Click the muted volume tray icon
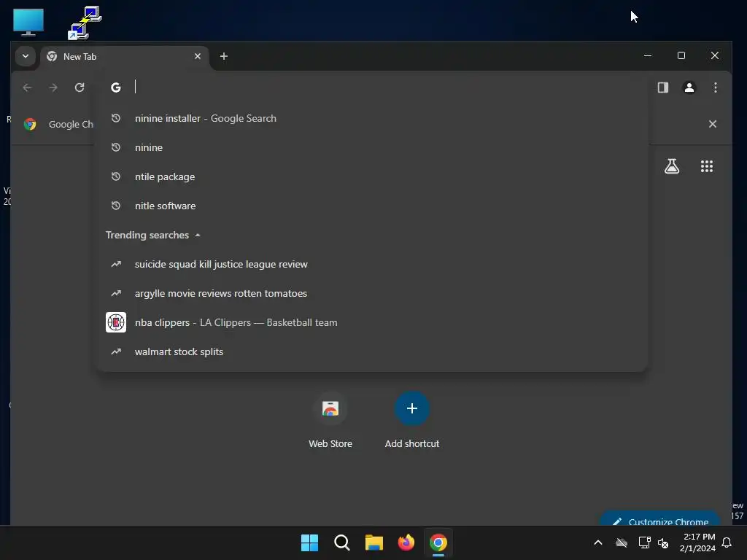Image resolution: width=747 pixels, height=560 pixels. tap(663, 542)
